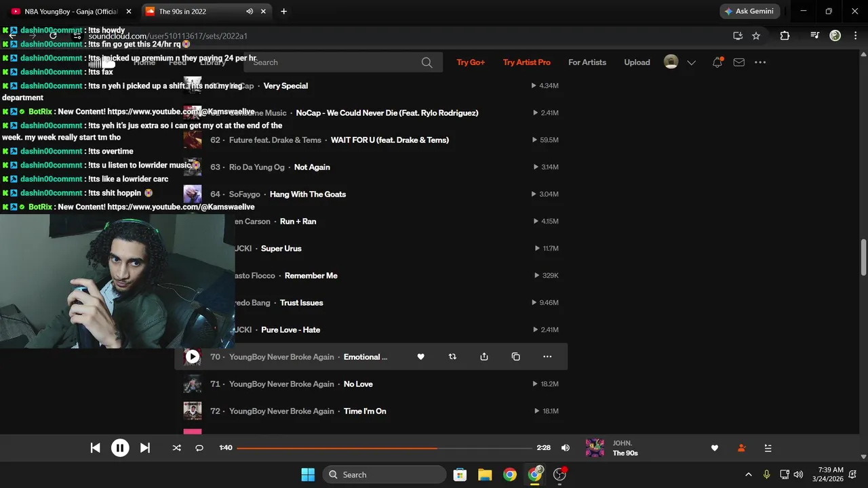Screen dimensions: 868x488
Task: Select the Pure Love - Hate track
Action: click(x=290, y=330)
